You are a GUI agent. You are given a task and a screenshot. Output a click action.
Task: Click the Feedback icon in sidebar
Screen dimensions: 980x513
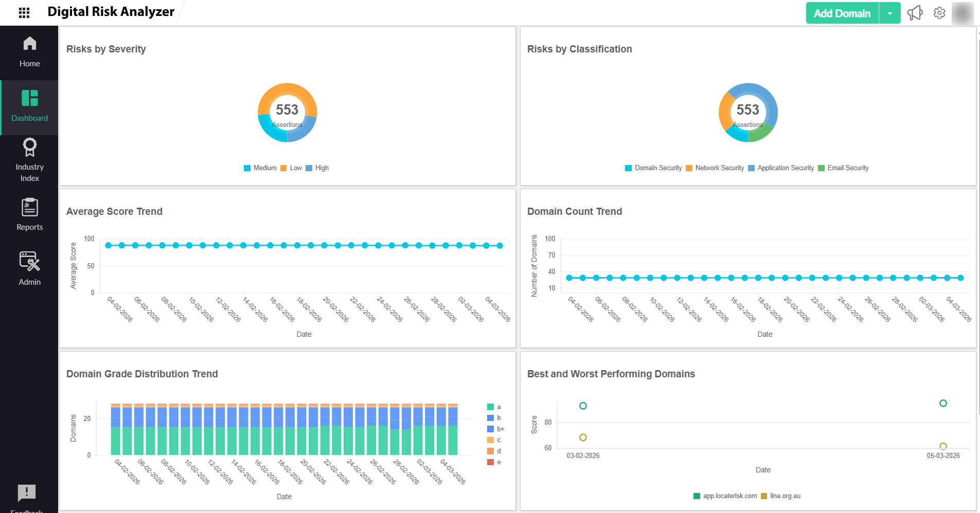pos(27,493)
